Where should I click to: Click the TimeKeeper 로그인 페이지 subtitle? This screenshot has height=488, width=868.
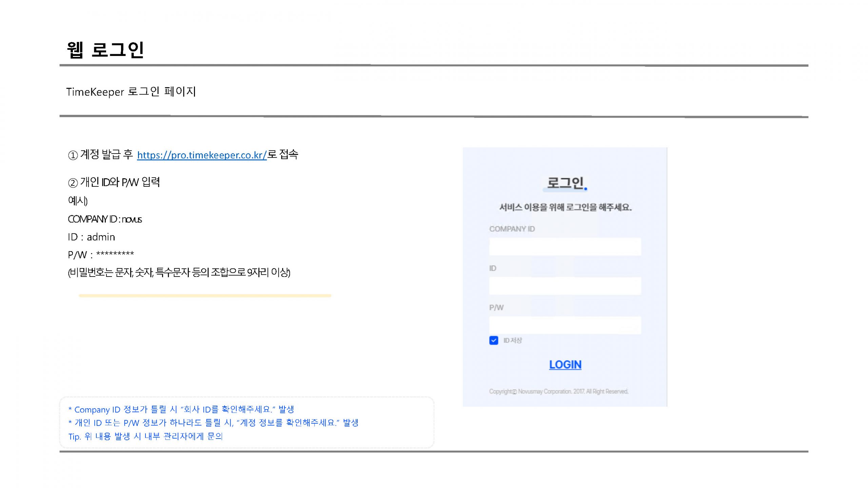click(131, 91)
